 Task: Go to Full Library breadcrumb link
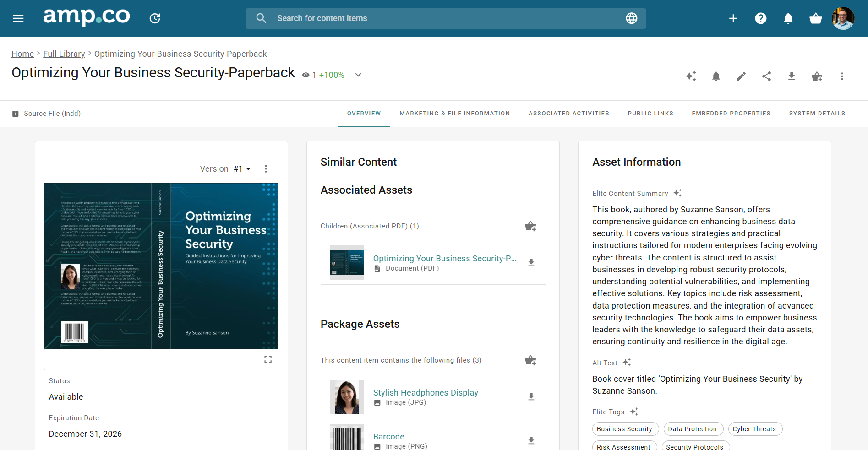[x=64, y=54]
